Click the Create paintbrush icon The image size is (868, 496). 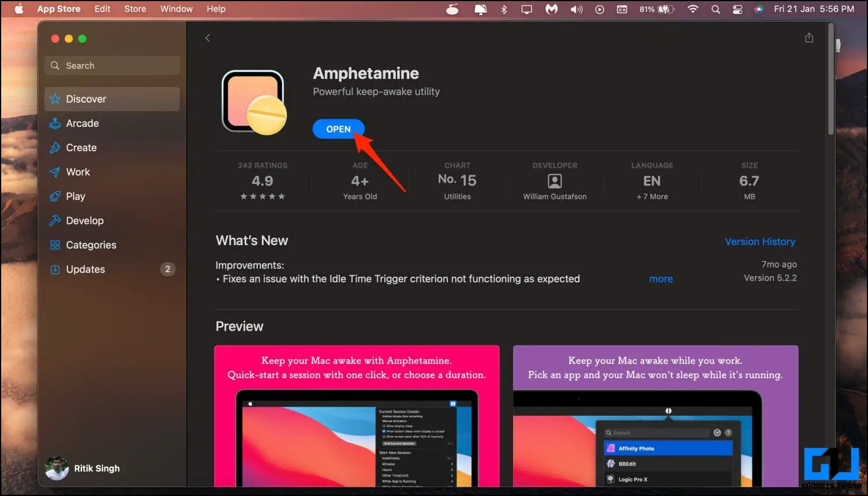55,148
